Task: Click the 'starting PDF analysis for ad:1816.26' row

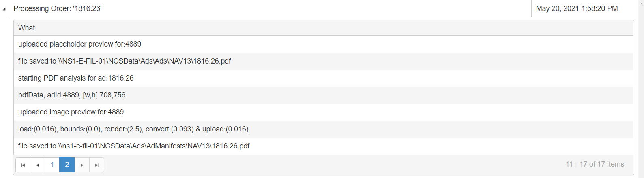Action: point(76,78)
